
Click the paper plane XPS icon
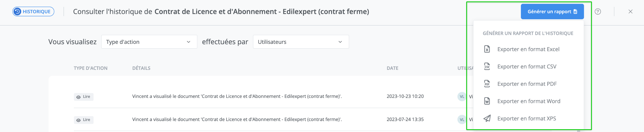[x=487, y=118]
